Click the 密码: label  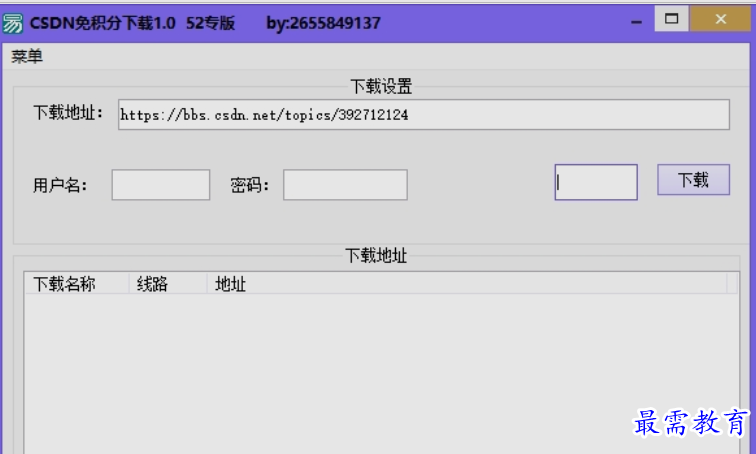pyautogui.click(x=249, y=185)
